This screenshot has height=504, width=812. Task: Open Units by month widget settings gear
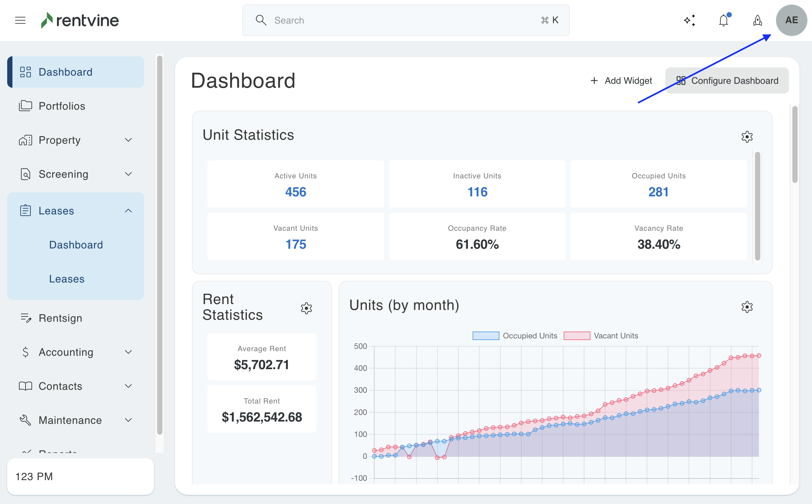point(747,307)
